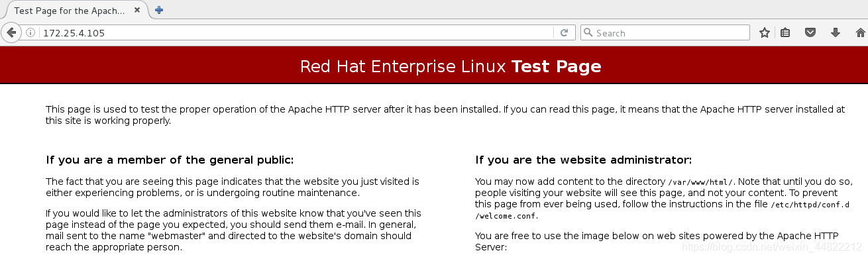Image resolution: width=868 pixels, height=259 pixels.
Task: Show bookmarks list icon
Action: coord(785,32)
